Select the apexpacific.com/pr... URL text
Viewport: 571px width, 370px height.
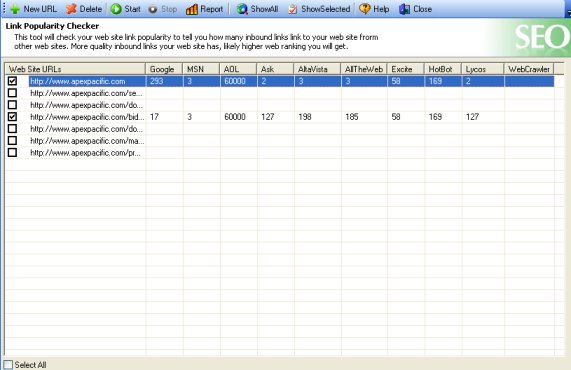point(86,153)
